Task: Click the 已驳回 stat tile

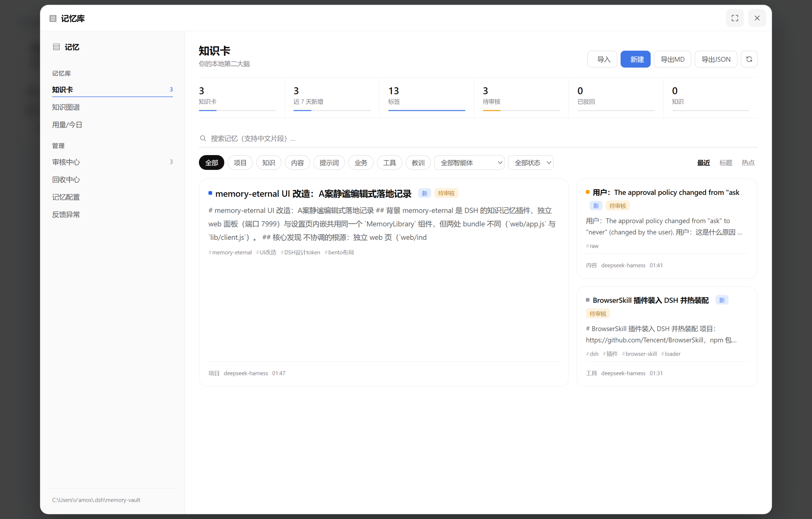Action: click(616, 98)
